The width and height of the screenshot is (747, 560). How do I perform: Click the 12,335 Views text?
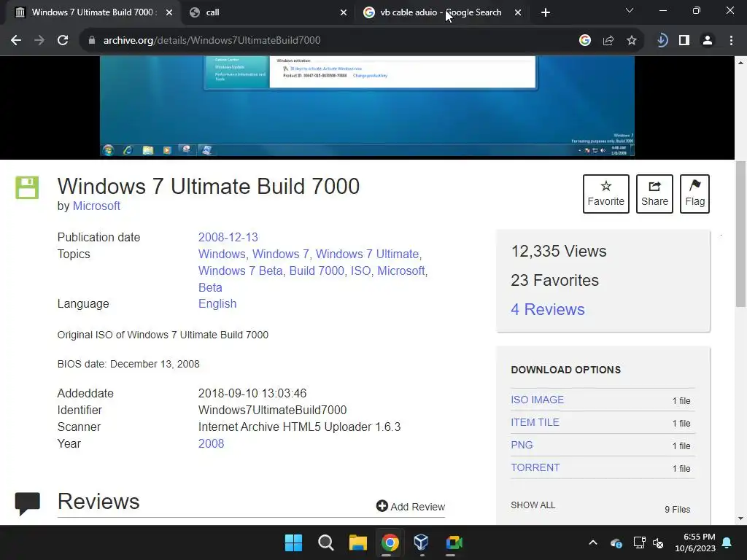click(559, 251)
